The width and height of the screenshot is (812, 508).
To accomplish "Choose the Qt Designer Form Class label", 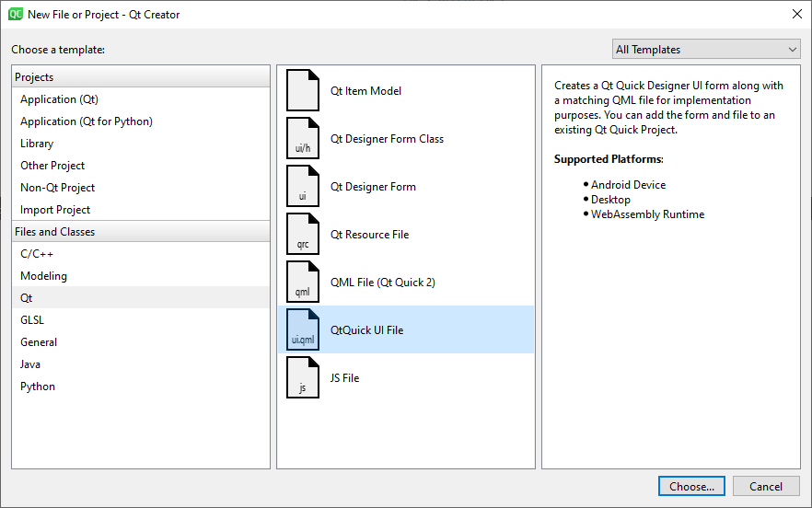I will point(387,139).
